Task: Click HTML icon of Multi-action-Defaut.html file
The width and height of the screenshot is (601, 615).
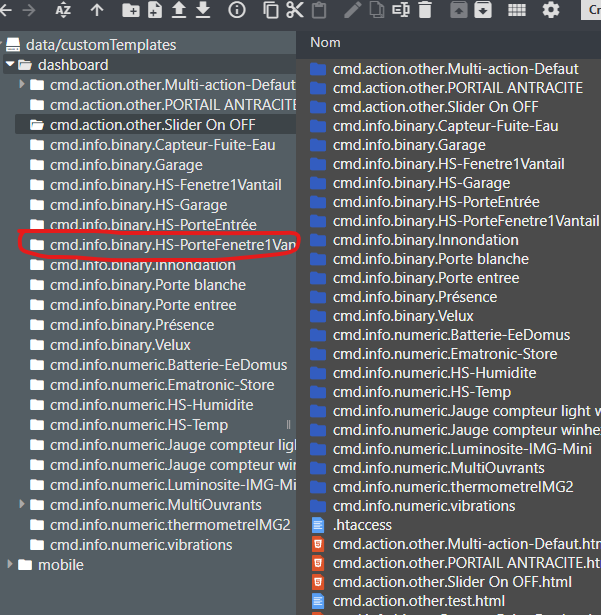Action: [318, 544]
